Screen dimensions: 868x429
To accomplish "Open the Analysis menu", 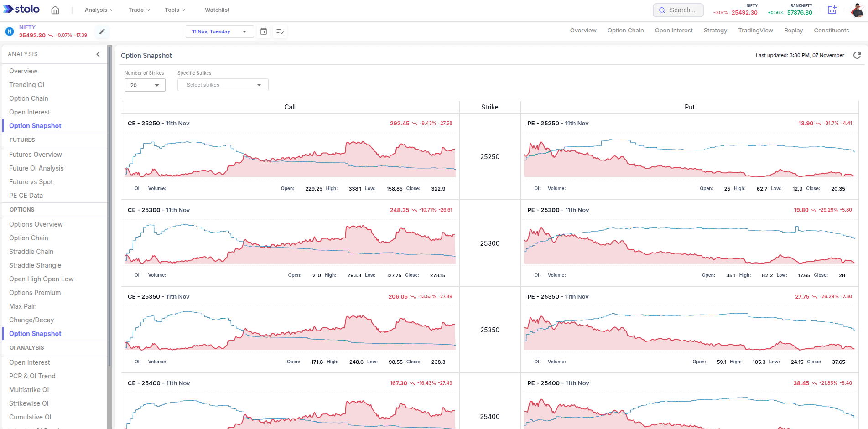I will pos(99,10).
